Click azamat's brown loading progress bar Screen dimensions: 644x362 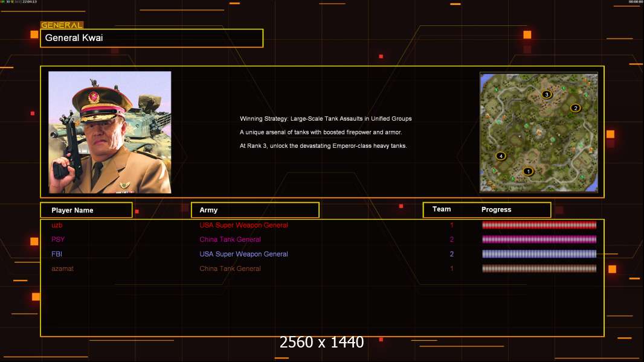539,268
